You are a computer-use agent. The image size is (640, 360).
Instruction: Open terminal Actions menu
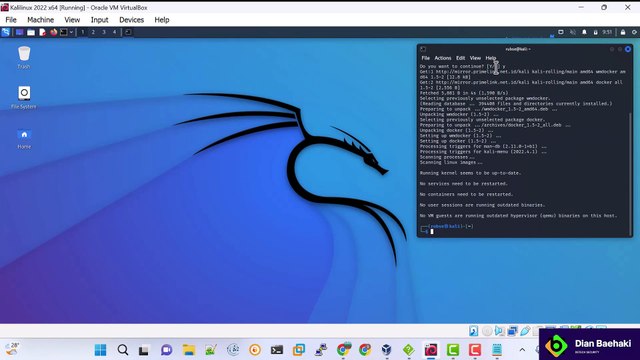click(x=443, y=58)
